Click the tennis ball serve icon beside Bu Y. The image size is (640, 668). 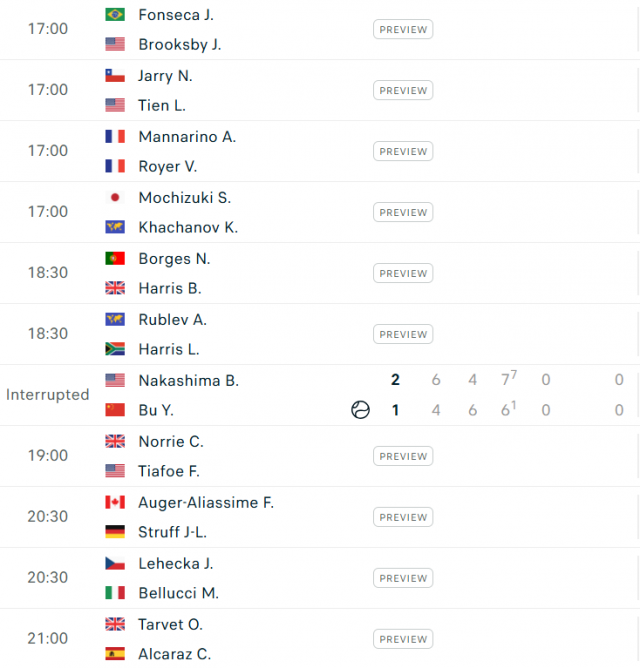(x=360, y=410)
